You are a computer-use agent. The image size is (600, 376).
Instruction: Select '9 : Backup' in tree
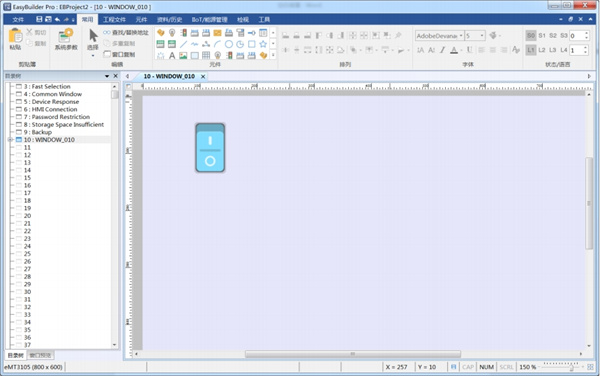38,132
